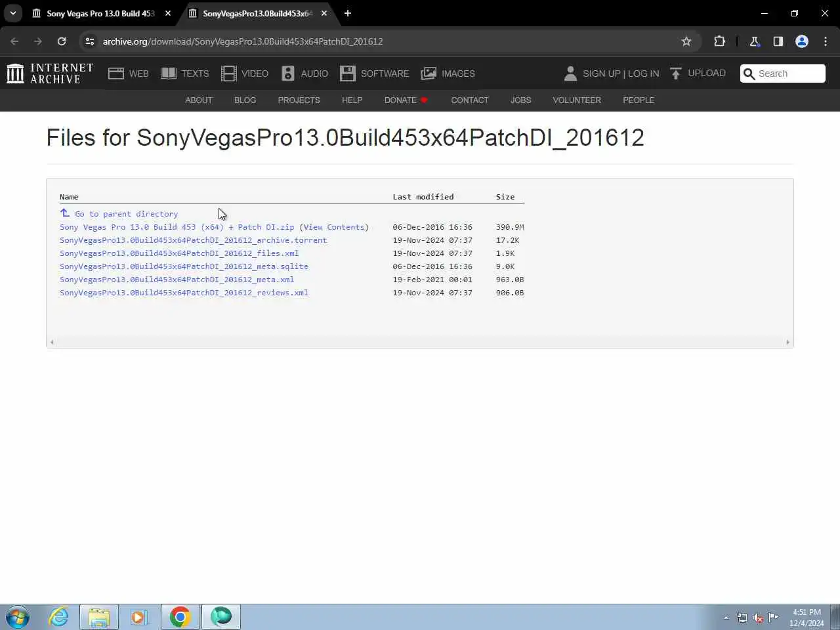The width and height of the screenshot is (840, 630).
Task: Open the CONTACT menu item
Action: [x=470, y=100]
